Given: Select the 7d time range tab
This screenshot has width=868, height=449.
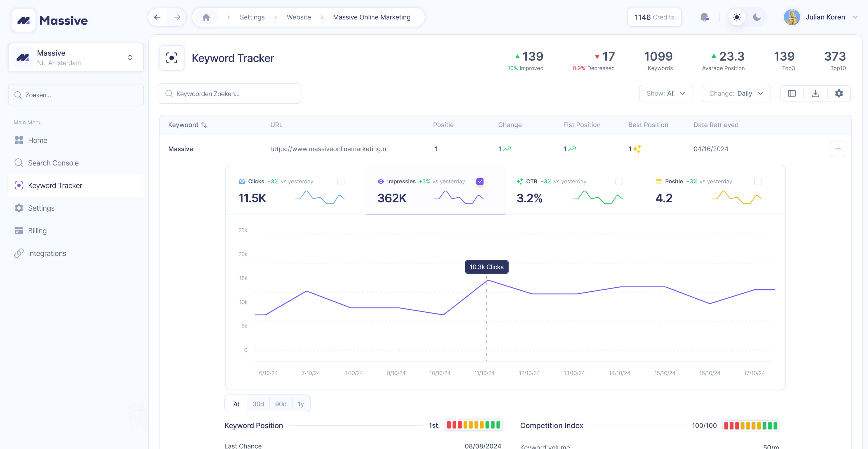Looking at the screenshot, I should 236,404.
